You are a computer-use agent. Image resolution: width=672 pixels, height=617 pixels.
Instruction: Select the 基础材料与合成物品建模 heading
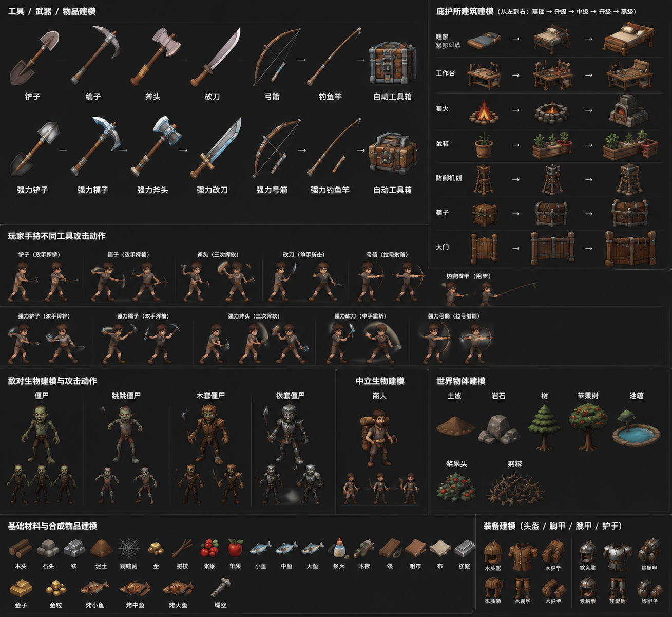[52, 526]
